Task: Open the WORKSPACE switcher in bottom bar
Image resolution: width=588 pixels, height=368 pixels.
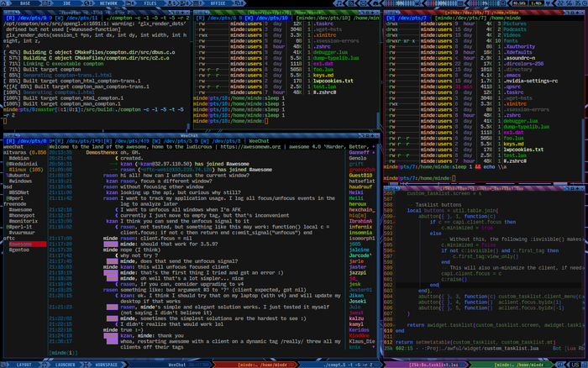Action: (106, 365)
